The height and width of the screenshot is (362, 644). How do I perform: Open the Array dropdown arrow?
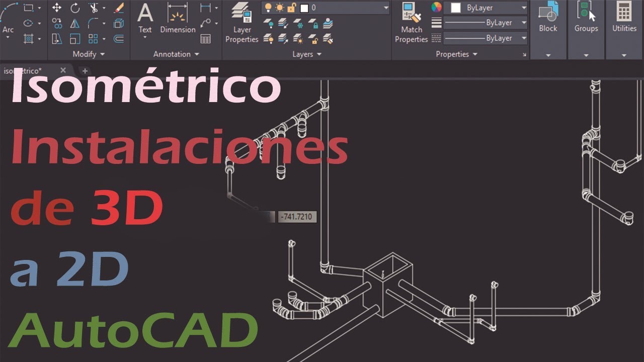[x=104, y=39]
